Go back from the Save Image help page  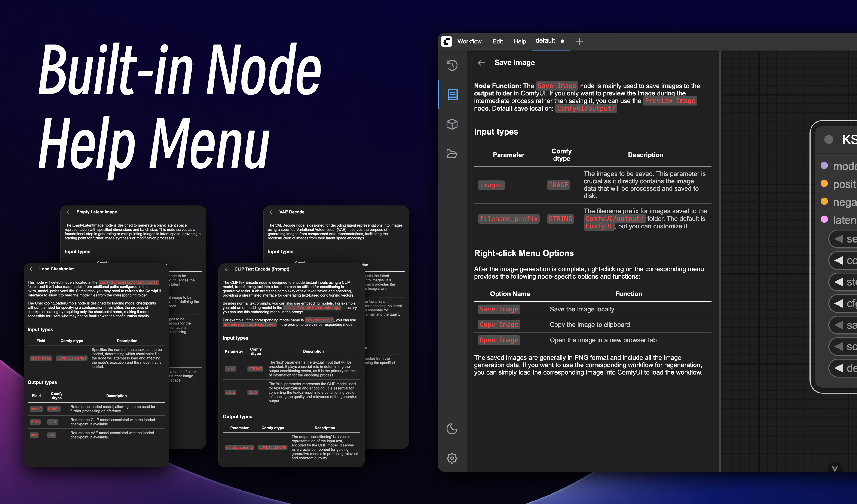click(481, 63)
